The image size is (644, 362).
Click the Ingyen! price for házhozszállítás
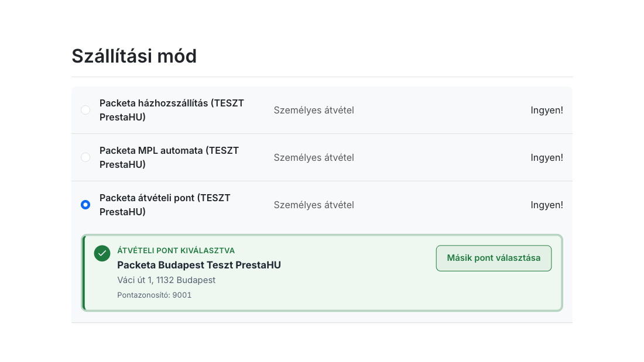(x=547, y=110)
